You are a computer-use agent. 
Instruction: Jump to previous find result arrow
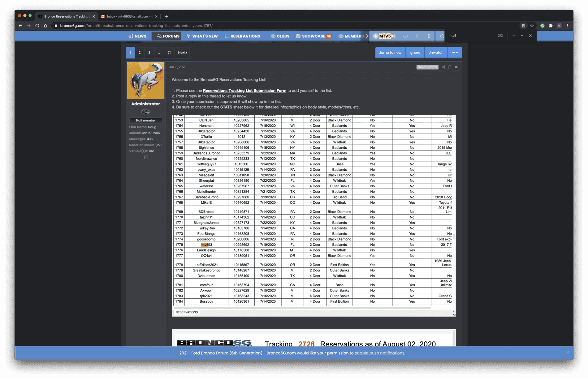click(513, 36)
